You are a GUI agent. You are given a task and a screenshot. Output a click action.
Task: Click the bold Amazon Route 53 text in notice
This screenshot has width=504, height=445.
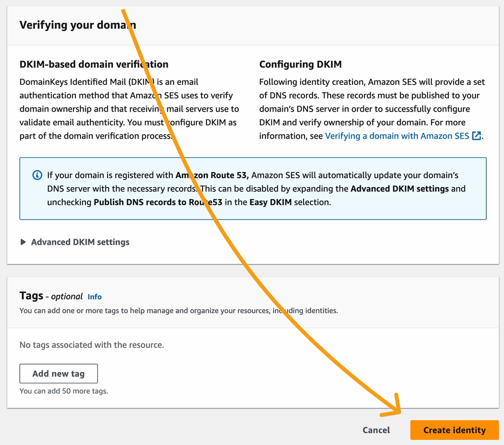(212, 175)
